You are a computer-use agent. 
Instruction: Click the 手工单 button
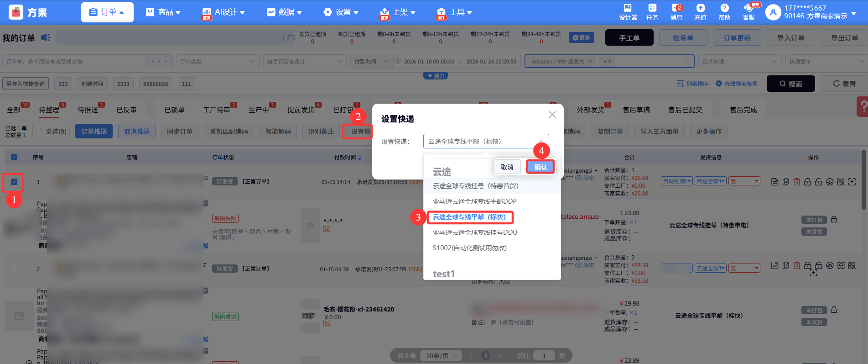click(629, 38)
